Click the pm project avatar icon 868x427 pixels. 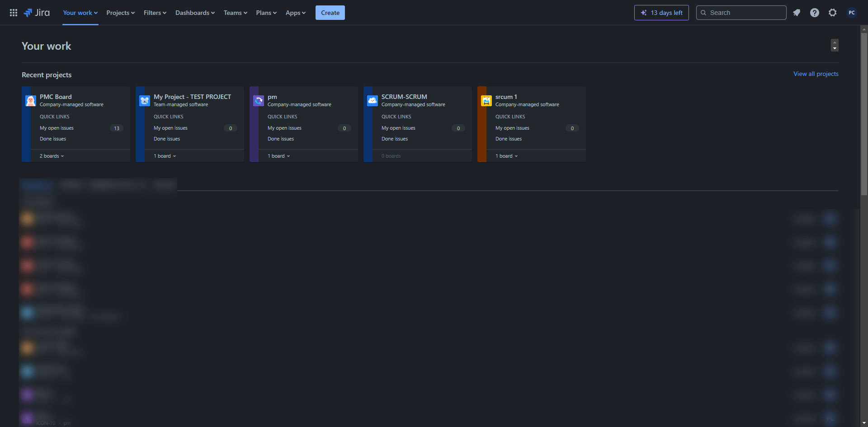pos(259,101)
